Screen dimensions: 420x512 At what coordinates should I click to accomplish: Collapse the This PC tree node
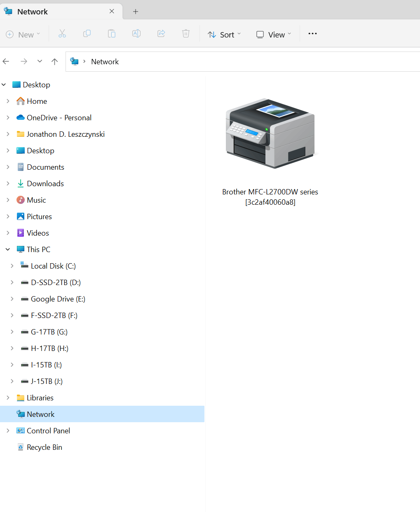click(x=8, y=250)
